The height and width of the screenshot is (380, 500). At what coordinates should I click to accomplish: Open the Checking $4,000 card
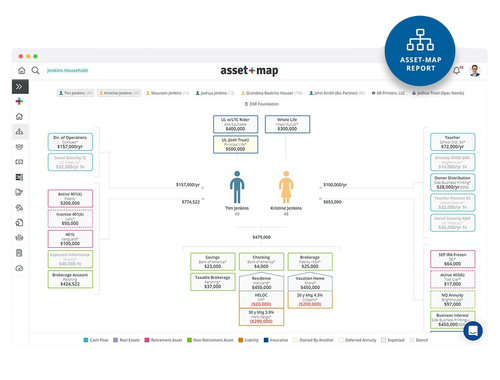(261, 262)
